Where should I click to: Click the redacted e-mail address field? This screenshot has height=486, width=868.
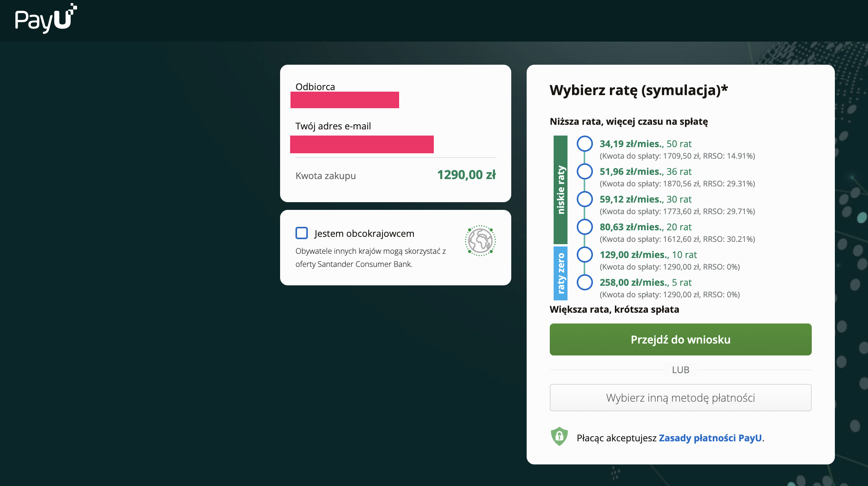click(362, 144)
